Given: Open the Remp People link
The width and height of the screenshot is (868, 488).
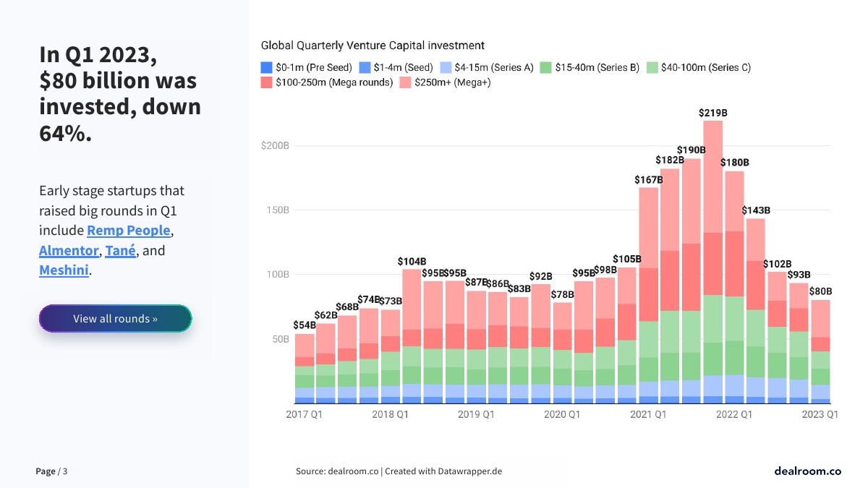Looking at the screenshot, I should coord(129,231).
